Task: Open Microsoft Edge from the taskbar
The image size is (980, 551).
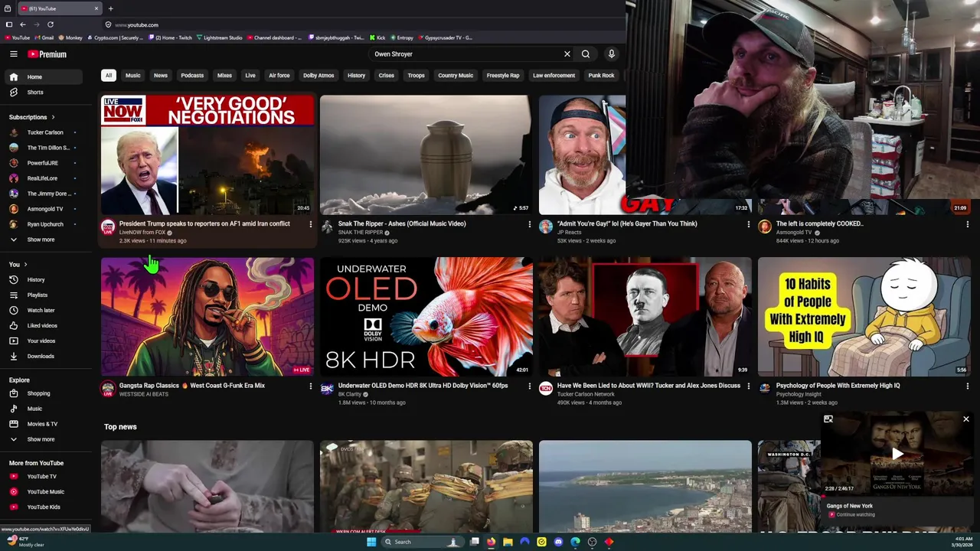Action: tap(575, 542)
